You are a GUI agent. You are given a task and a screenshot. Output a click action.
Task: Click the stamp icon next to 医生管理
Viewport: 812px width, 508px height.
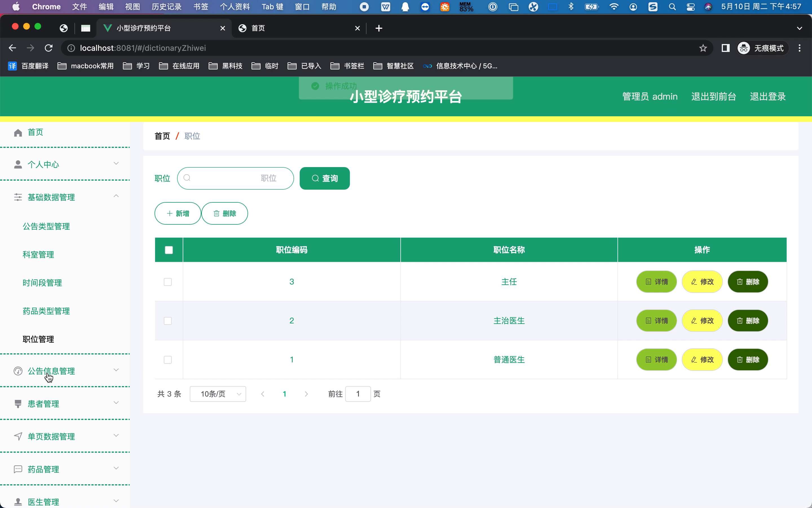(x=18, y=502)
